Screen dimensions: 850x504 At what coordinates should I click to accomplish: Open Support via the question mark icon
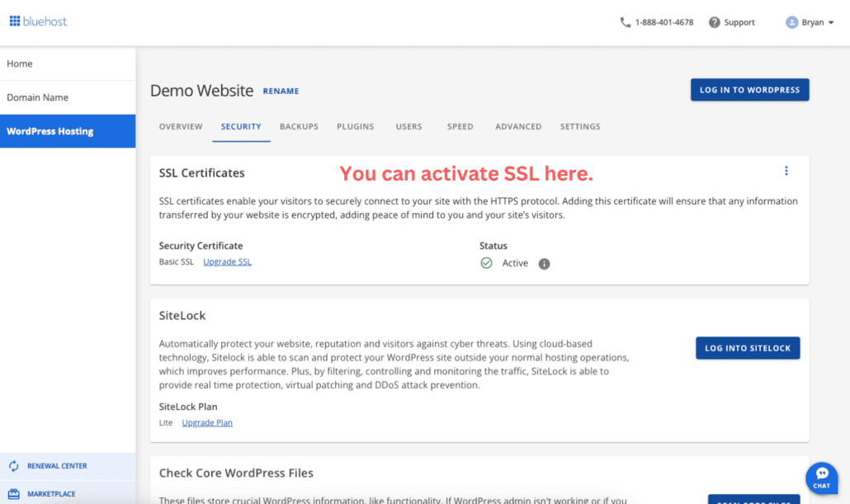(714, 21)
